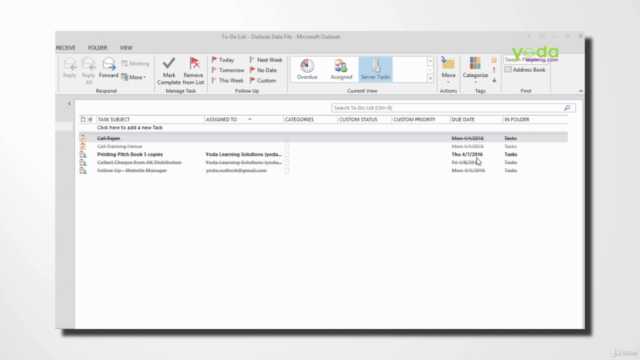640x360 pixels.
Task: Set flag to No Date
Action: coord(263,70)
